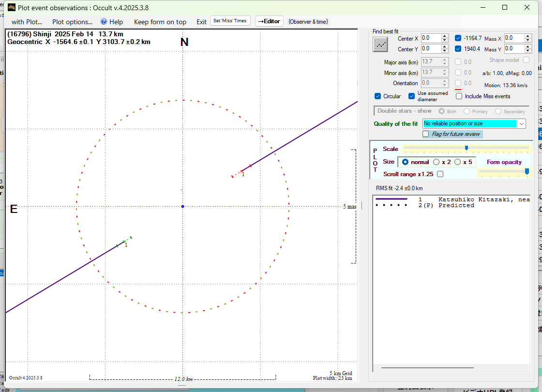Viewport: 542px width, 392px height.
Task: Click the →Editor button
Action: coord(269,21)
